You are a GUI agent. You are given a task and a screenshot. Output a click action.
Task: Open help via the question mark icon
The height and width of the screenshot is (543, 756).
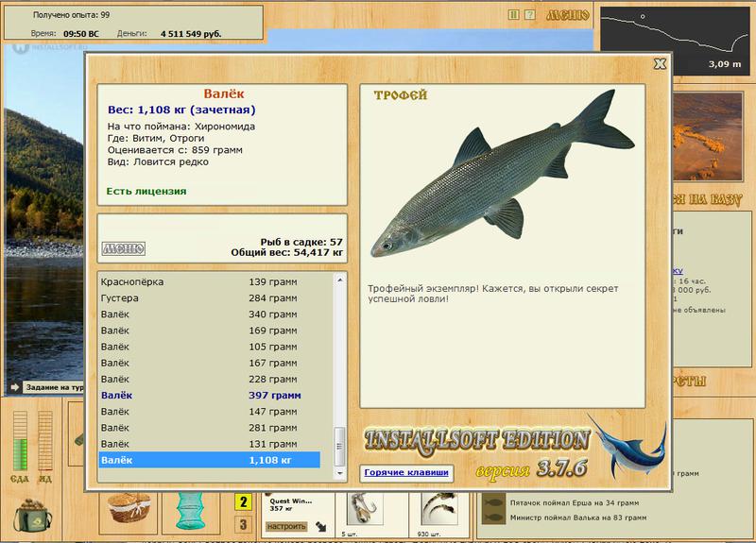[x=530, y=14]
